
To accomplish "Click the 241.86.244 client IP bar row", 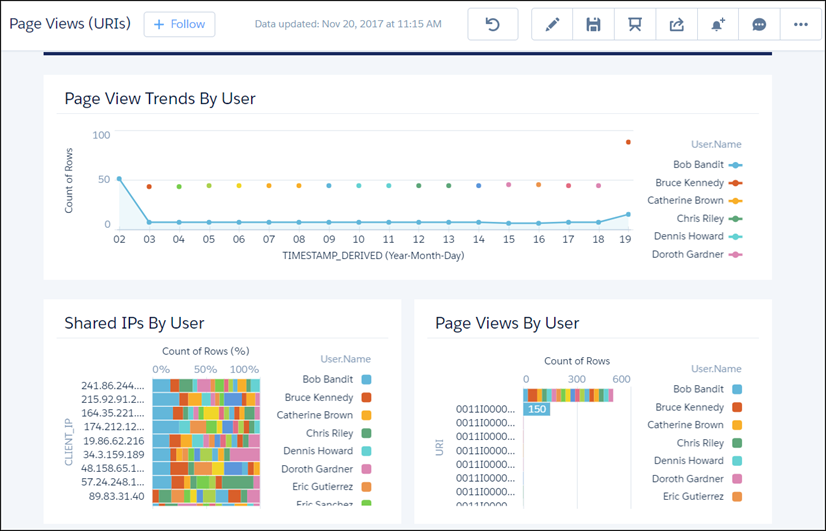I will [206, 385].
